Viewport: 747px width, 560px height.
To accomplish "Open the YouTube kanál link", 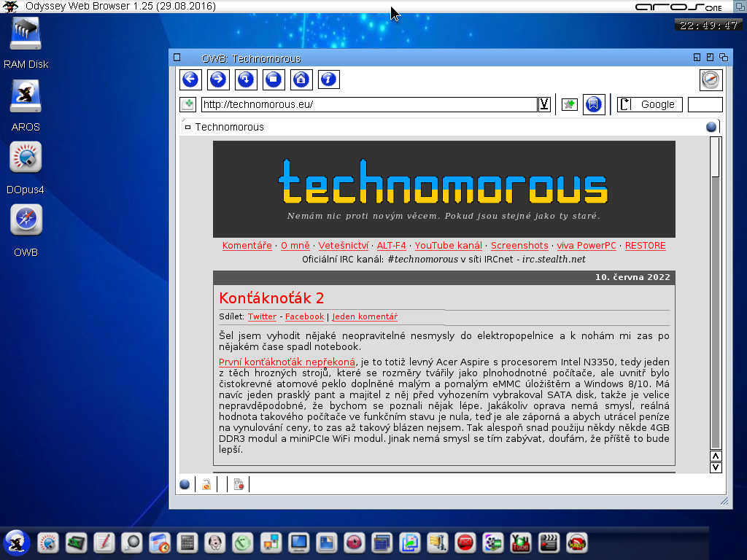I will tap(448, 246).
